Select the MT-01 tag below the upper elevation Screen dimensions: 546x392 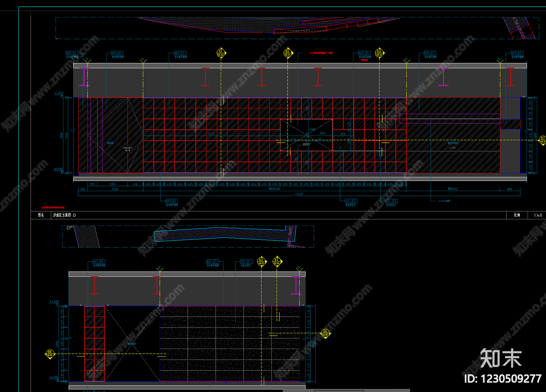tap(171, 201)
